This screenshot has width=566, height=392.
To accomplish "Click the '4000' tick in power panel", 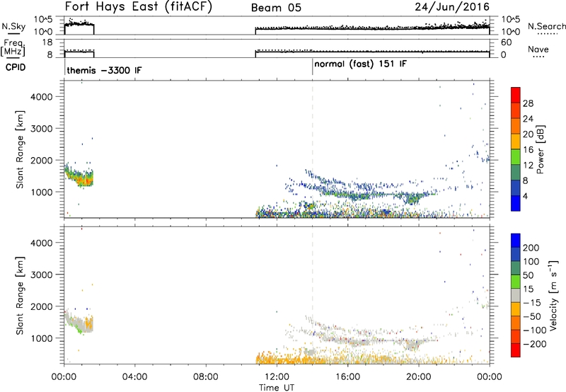I will coord(41,97).
